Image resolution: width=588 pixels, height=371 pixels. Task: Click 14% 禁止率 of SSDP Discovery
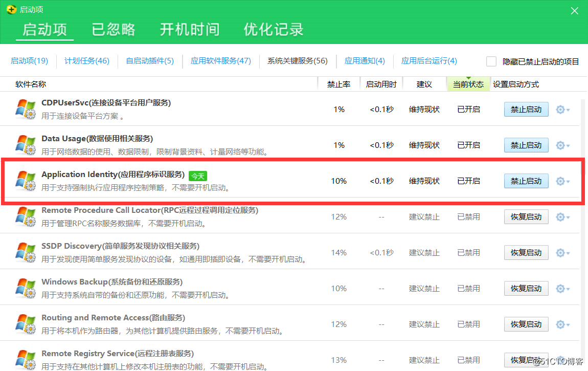tap(338, 253)
